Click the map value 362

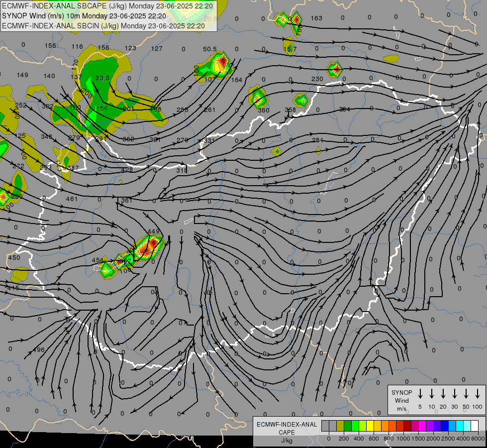[128, 139]
